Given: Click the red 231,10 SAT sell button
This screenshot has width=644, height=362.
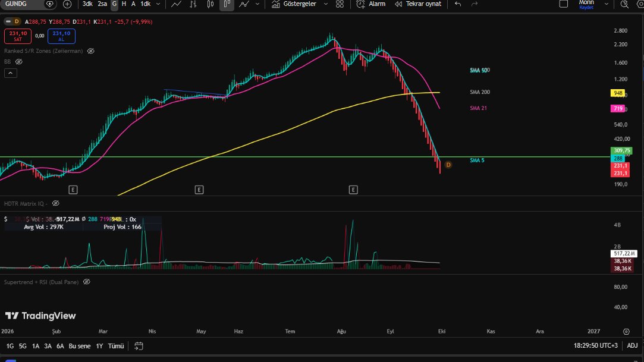Looking at the screenshot, I should 18,36.
